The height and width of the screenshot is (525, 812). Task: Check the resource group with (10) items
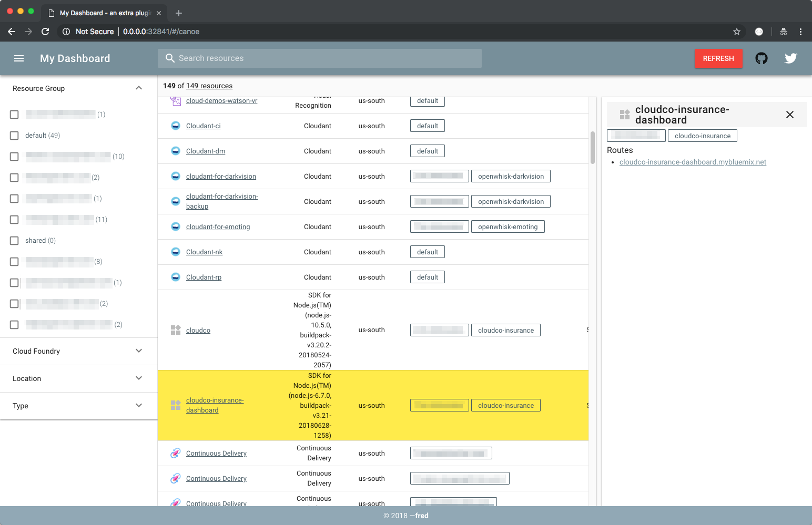tap(14, 157)
